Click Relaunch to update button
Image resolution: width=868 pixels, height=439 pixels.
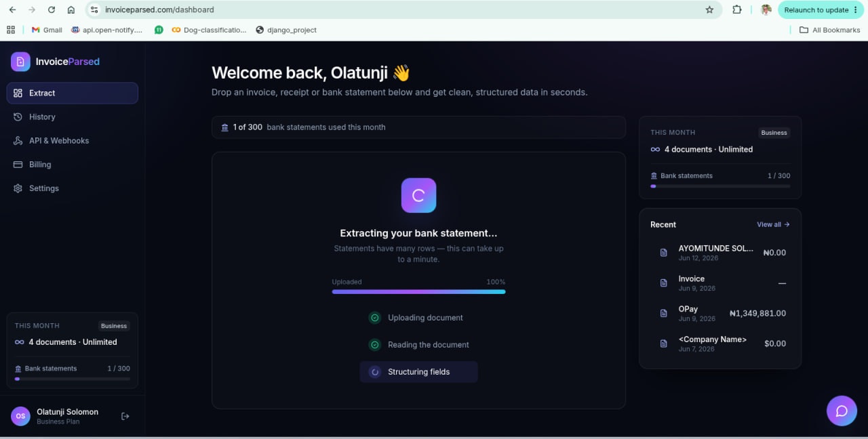pos(821,10)
